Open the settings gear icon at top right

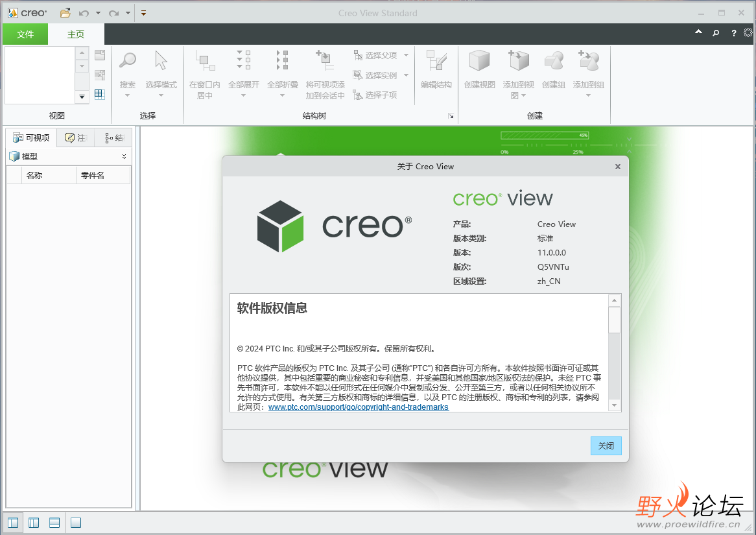pyautogui.click(x=748, y=32)
